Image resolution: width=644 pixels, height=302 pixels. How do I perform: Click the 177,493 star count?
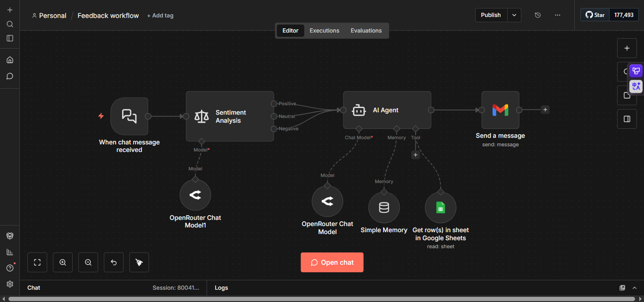point(624,15)
